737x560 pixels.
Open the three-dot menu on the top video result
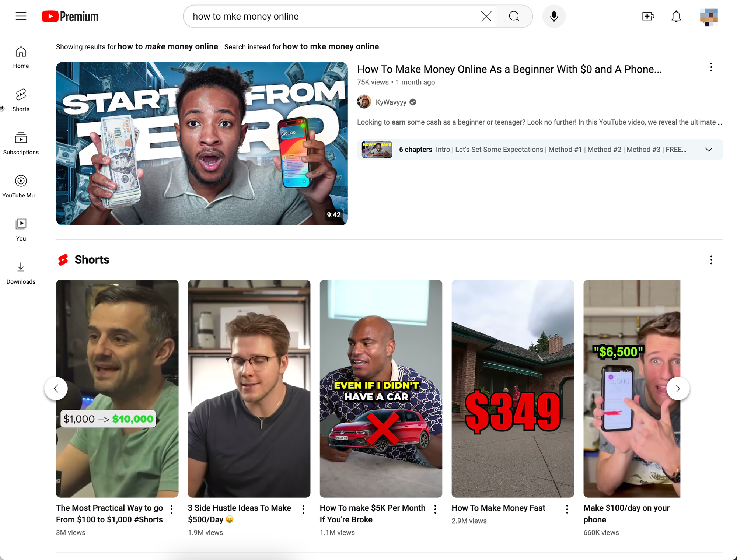[711, 67]
